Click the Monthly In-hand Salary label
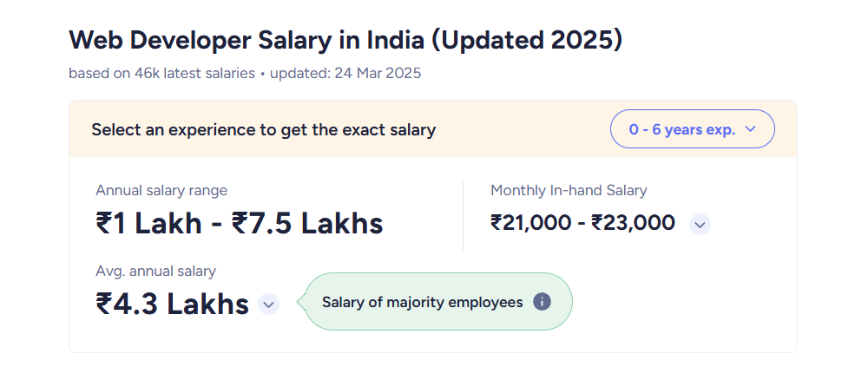Screen dimensions: 868x380 tap(569, 191)
